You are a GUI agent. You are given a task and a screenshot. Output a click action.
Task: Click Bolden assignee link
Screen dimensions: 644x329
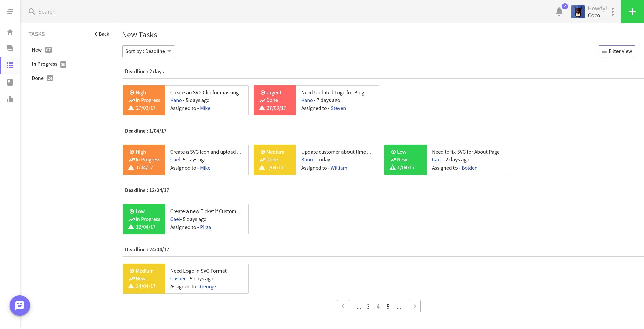click(470, 168)
